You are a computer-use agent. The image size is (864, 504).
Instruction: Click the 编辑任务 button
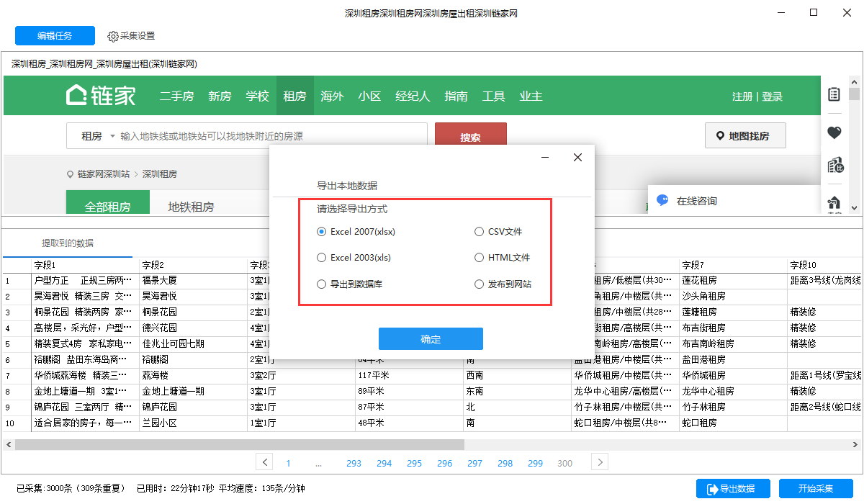click(55, 36)
